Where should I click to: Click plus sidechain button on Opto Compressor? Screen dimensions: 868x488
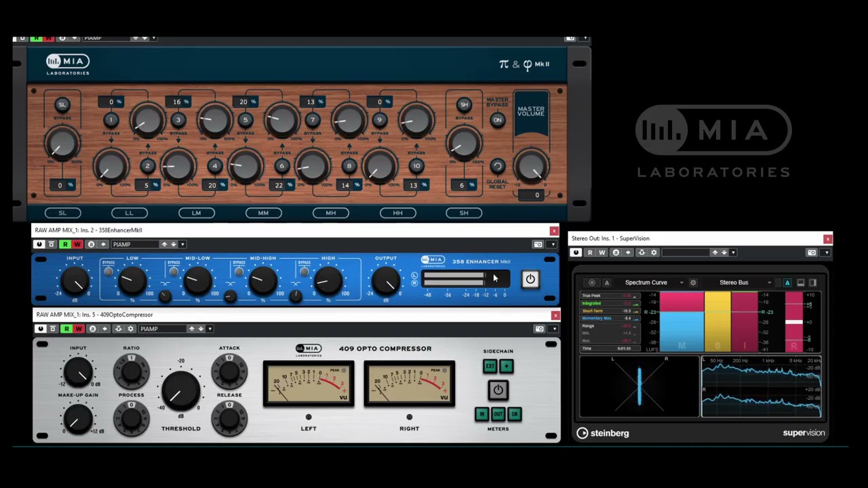506,366
